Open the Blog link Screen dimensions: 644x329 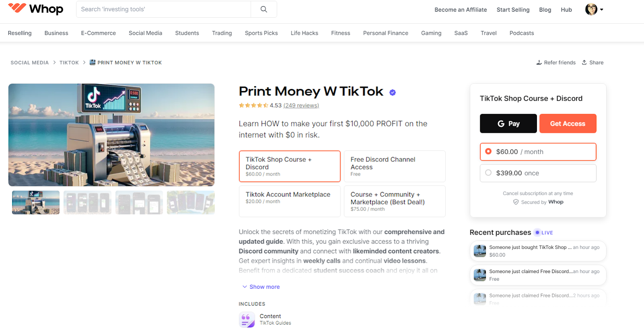coord(545,10)
